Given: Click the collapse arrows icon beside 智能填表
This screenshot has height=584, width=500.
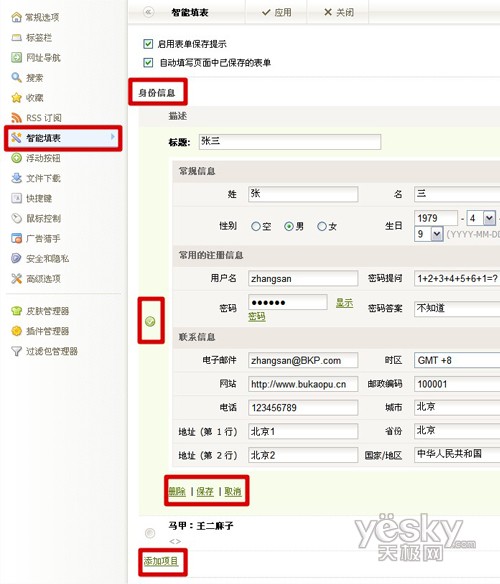Looking at the screenshot, I should coord(148,12).
